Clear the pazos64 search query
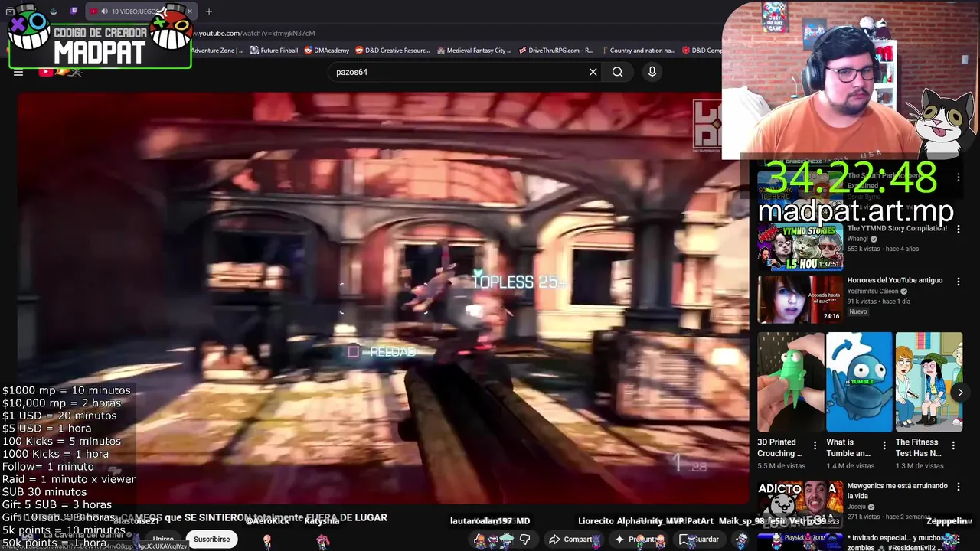 [x=593, y=72]
